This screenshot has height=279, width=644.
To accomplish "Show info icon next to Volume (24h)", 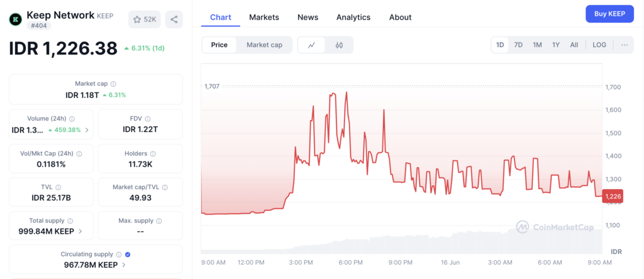I will [72, 119].
